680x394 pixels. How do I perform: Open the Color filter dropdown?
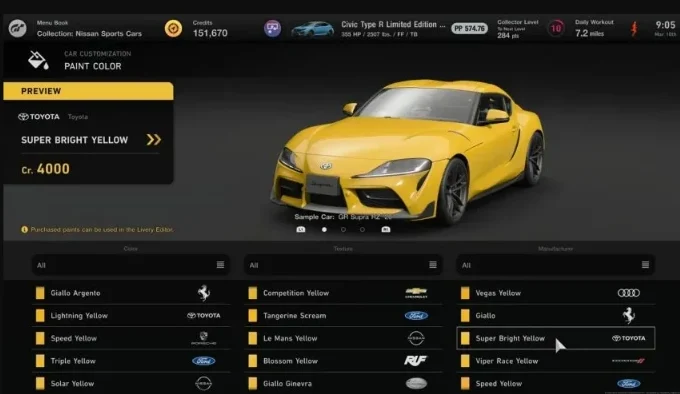pyautogui.click(x=131, y=265)
